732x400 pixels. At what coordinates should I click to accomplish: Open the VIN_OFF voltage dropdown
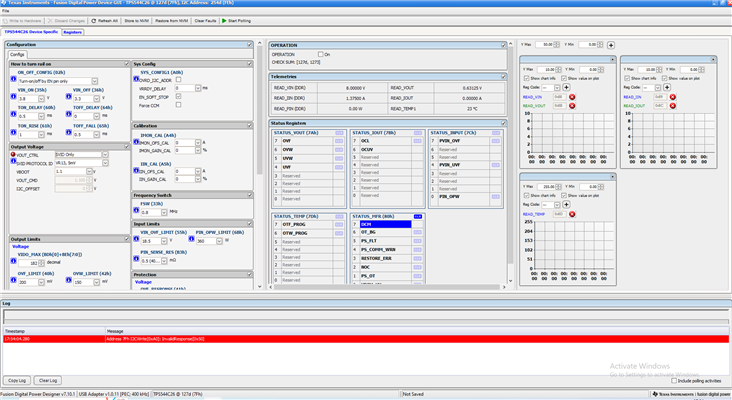96,98
